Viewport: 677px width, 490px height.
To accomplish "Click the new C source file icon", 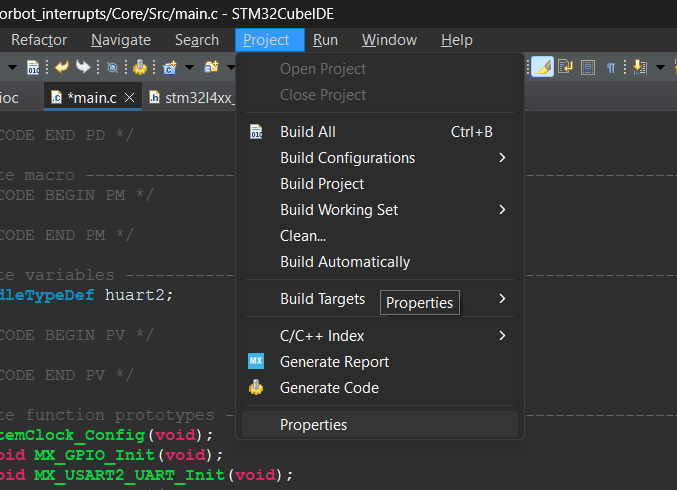I will 170,67.
